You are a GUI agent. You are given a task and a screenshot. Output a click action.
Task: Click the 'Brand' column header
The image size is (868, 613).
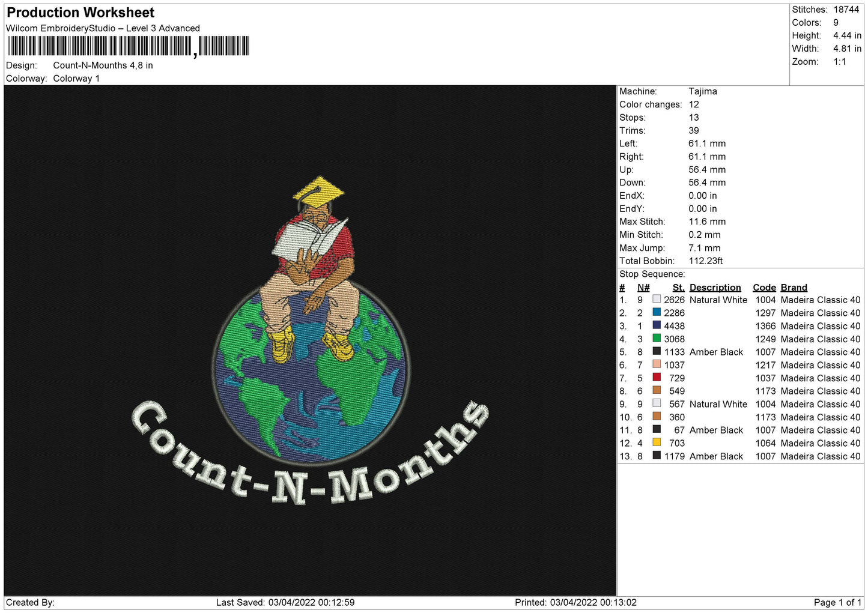[x=794, y=288]
